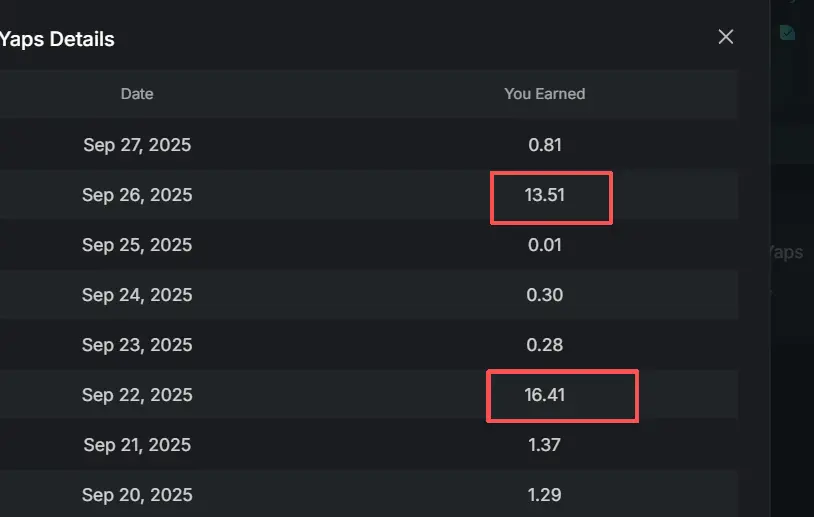Viewport: 814px width, 517px height.
Task: Select the Sep 20, 2025 date cell
Action: [x=137, y=495]
